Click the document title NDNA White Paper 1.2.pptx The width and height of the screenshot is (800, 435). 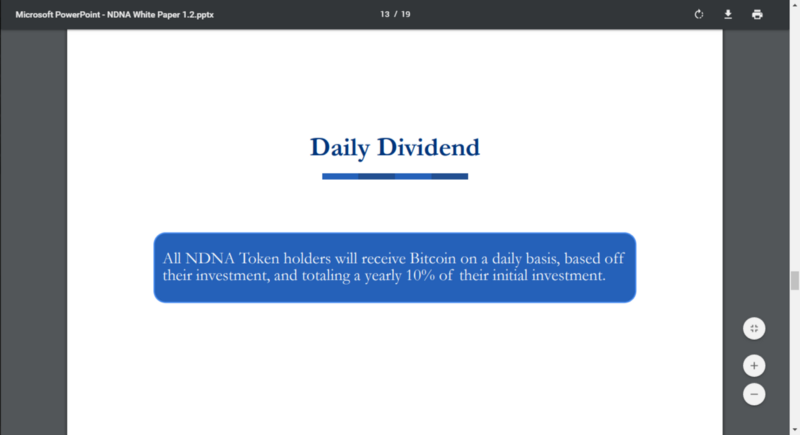pyautogui.click(x=114, y=15)
